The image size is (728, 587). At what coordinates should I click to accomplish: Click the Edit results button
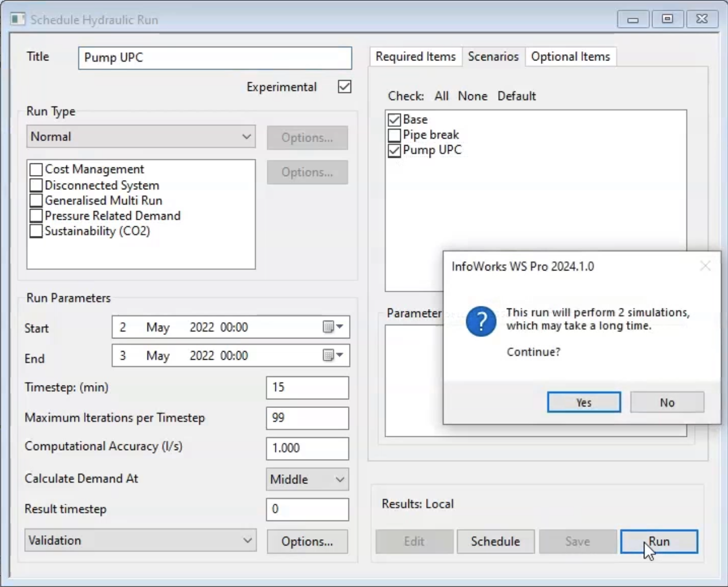[414, 542]
